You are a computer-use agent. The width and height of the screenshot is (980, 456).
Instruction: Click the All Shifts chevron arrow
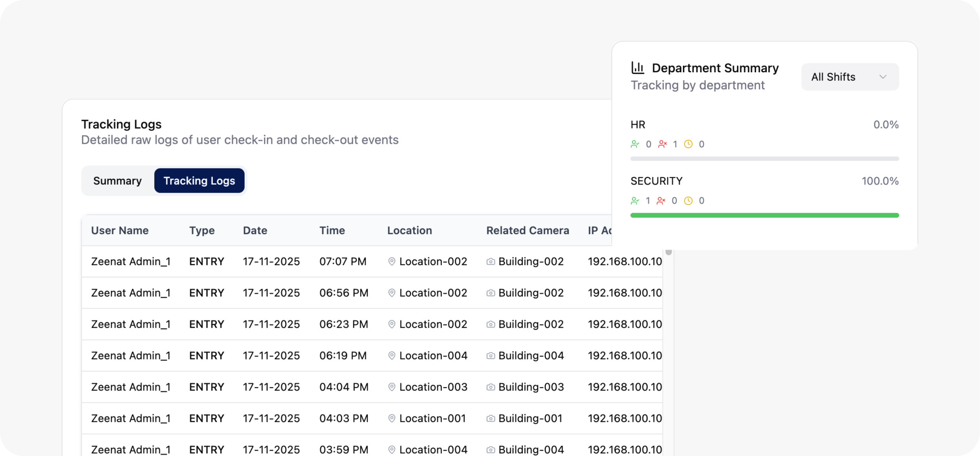click(x=883, y=77)
